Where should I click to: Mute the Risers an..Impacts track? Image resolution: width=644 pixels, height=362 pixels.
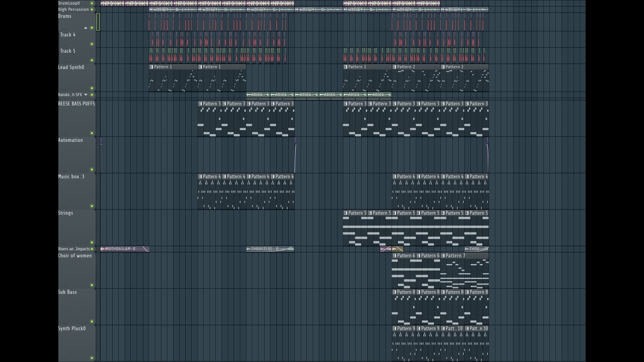92,249
